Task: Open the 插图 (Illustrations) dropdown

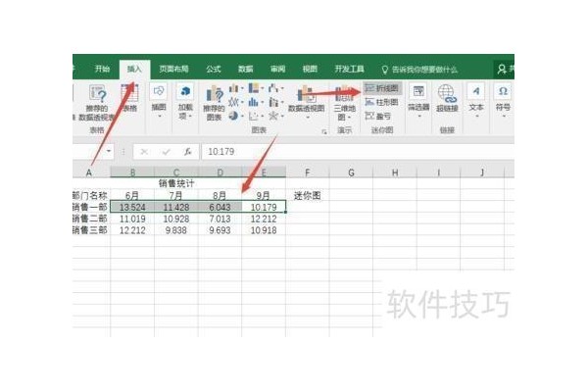Action: click(x=159, y=101)
